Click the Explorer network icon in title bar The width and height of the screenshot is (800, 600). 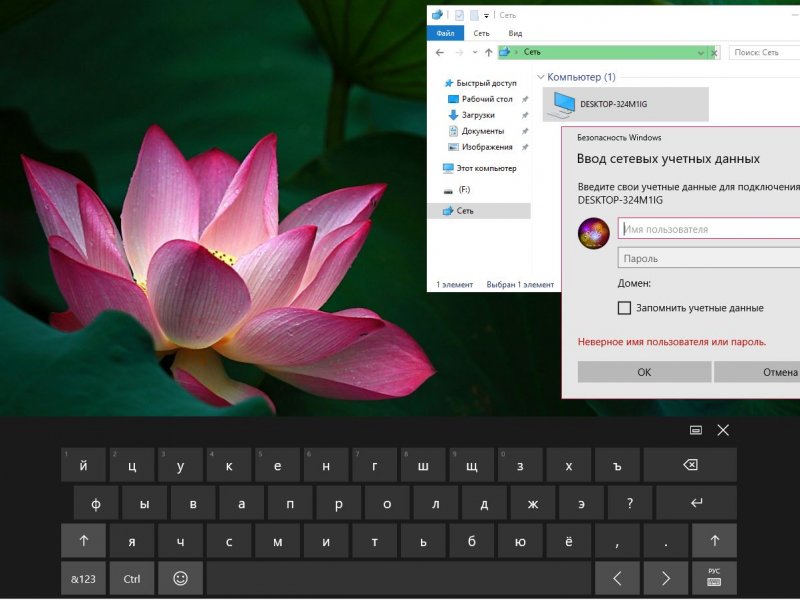(x=437, y=15)
